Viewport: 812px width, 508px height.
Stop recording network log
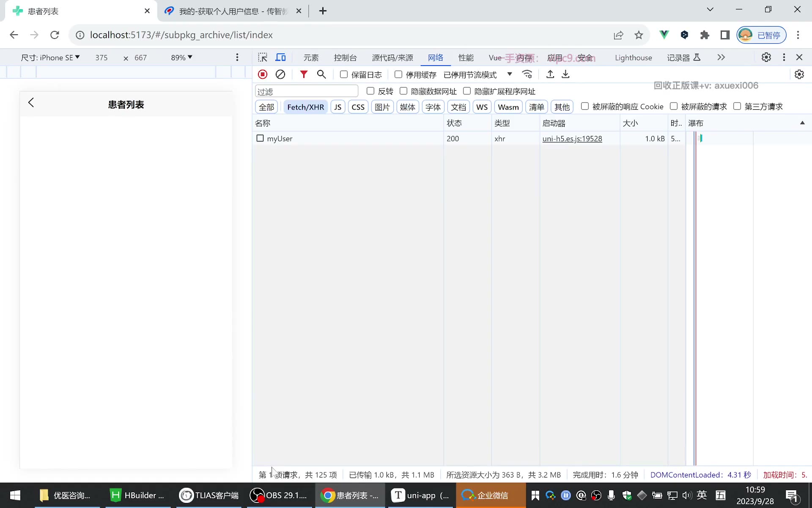(x=263, y=75)
